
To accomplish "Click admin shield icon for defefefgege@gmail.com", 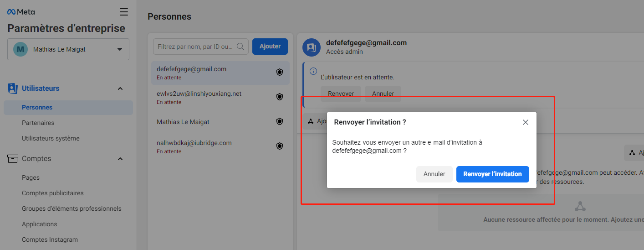I will [x=280, y=72].
